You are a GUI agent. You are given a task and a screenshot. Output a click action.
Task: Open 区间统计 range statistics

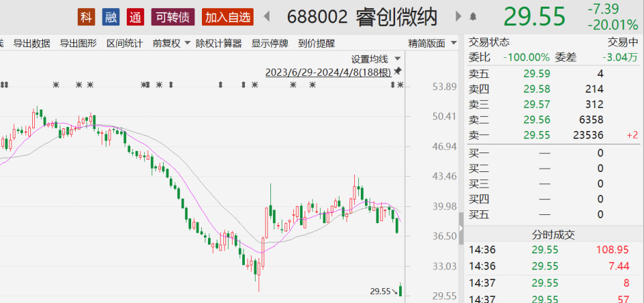coord(125,44)
